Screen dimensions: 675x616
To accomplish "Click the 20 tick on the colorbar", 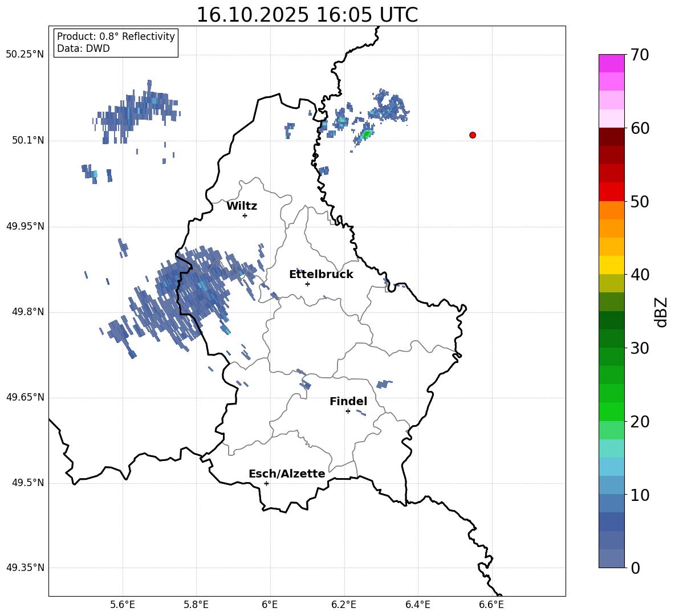I will (640, 422).
